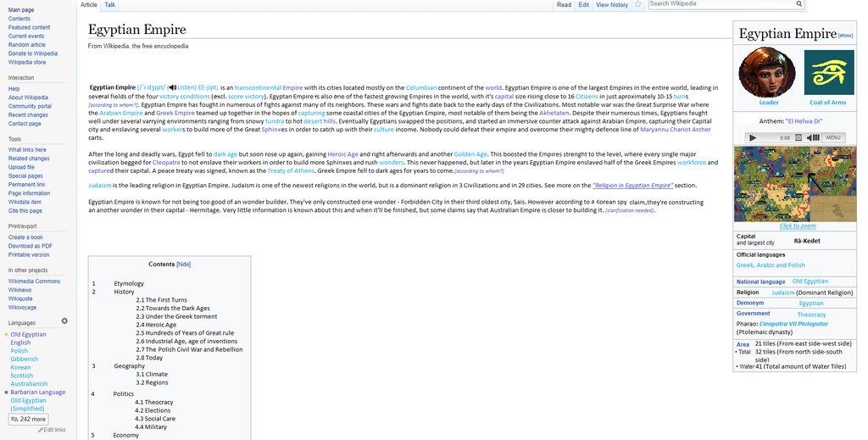Screen dimensions: 868x440
Task: Click the Coat of Arms caption link
Action: point(827,103)
